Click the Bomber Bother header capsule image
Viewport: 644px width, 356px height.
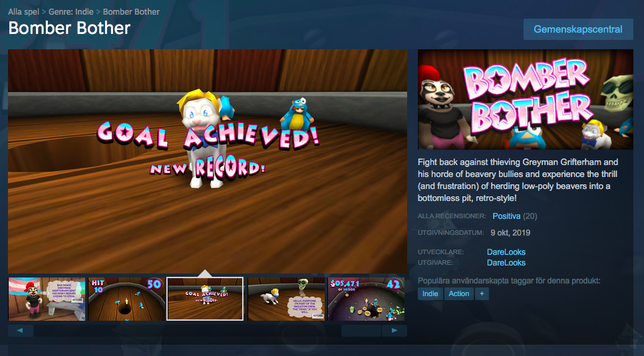pos(526,99)
